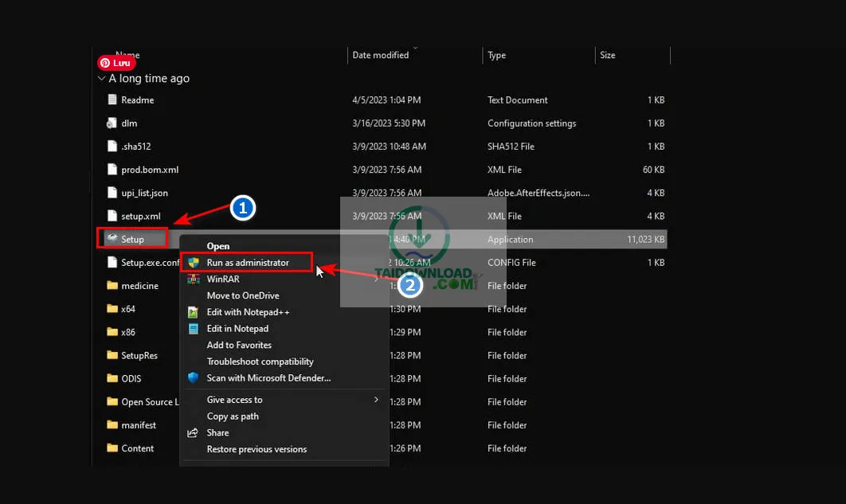846x504 pixels.
Task: Sort by the Type column header
Action: pos(497,56)
